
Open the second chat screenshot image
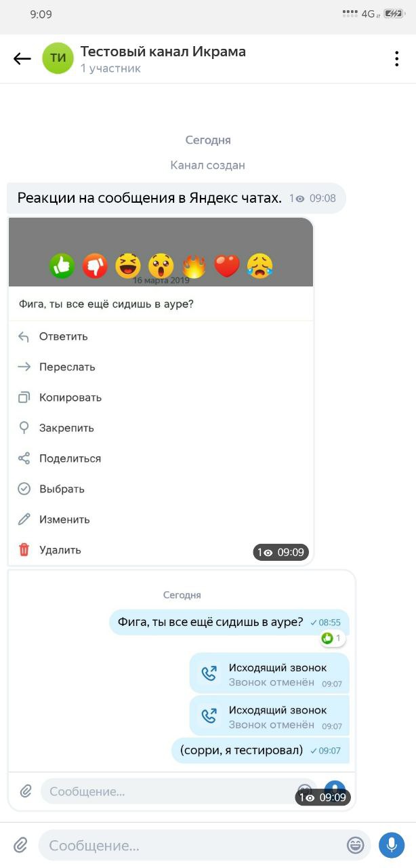tap(182, 690)
